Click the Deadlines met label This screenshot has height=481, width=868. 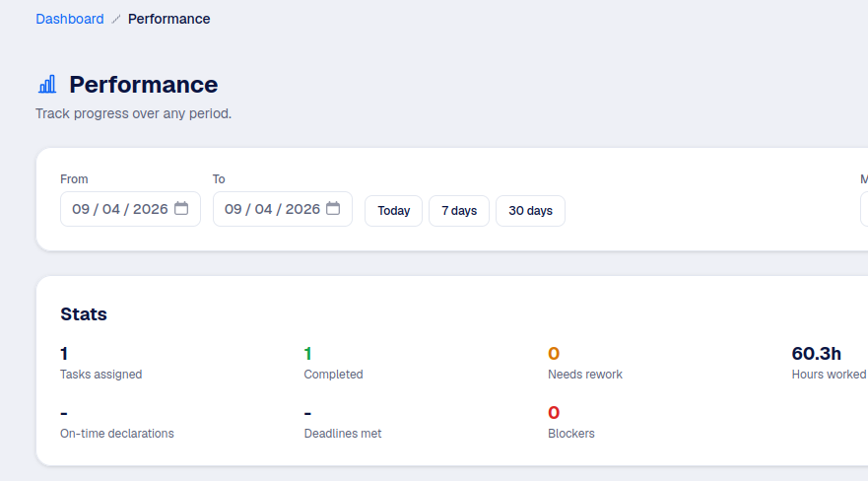[x=343, y=434]
